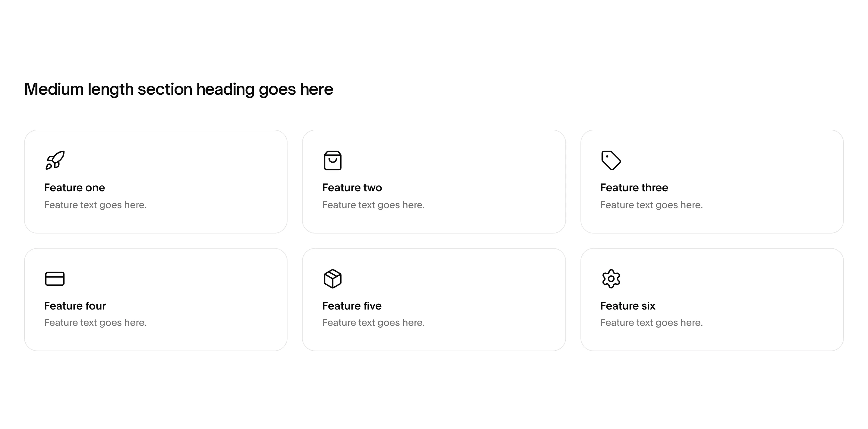868x429 pixels.
Task: Open the Feature three heading
Action: click(634, 188)
